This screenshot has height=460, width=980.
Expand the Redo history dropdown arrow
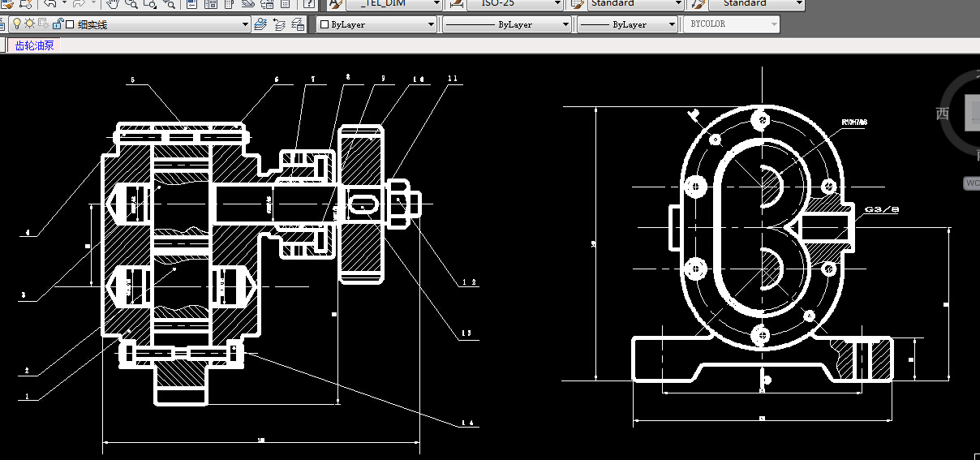(93, 3)
